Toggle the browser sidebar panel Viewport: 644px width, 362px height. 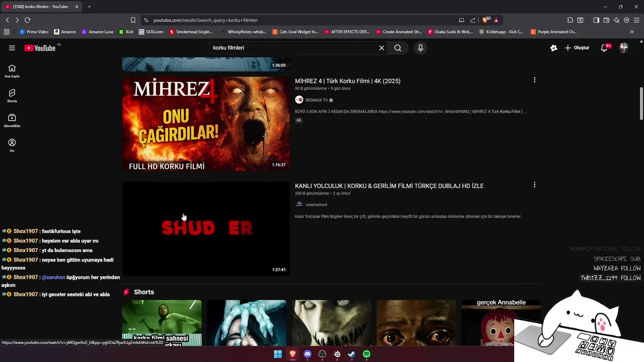coord(596,20)
